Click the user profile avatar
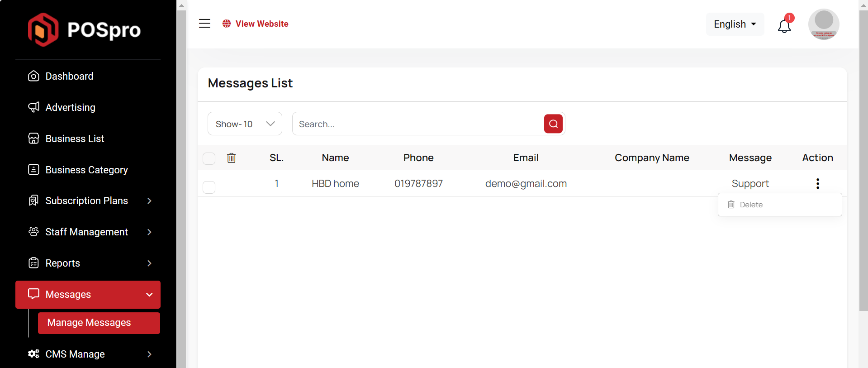 point(823,24)
